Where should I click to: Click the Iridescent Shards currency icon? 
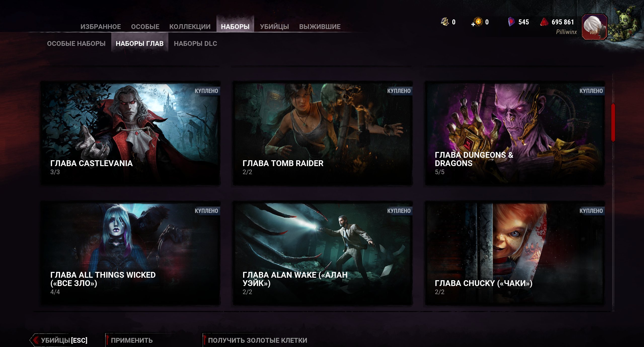click(x=511, y=22)
